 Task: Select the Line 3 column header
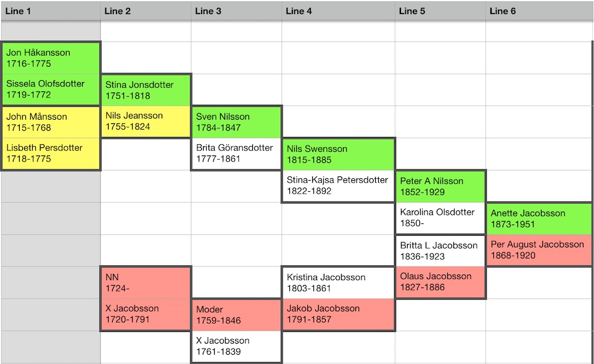click(236, 11)
